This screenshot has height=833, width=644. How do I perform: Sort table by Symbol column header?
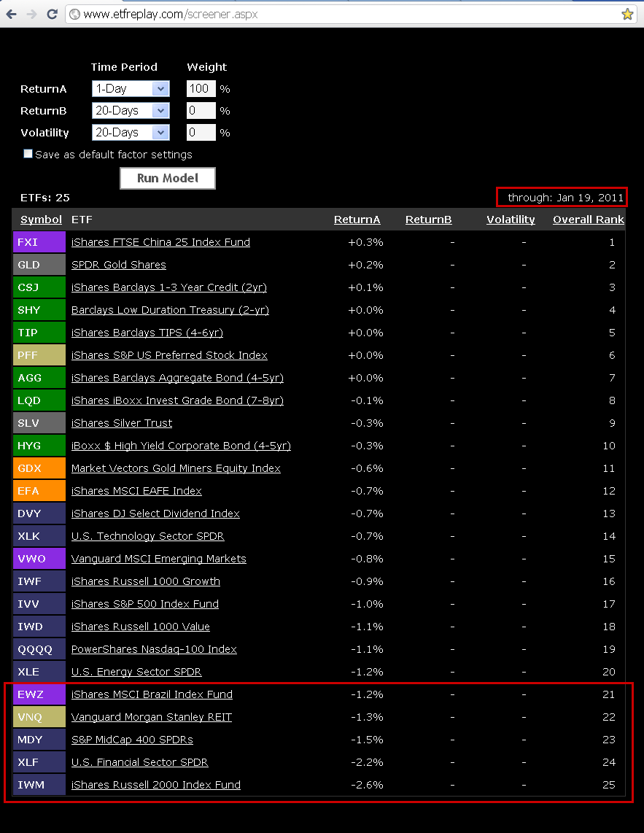(41, 220)
